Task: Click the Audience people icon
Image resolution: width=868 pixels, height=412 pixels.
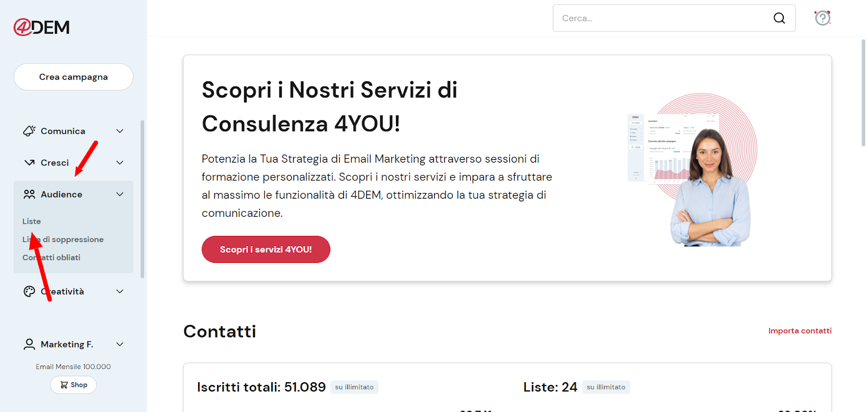Action: coord(29,194)
